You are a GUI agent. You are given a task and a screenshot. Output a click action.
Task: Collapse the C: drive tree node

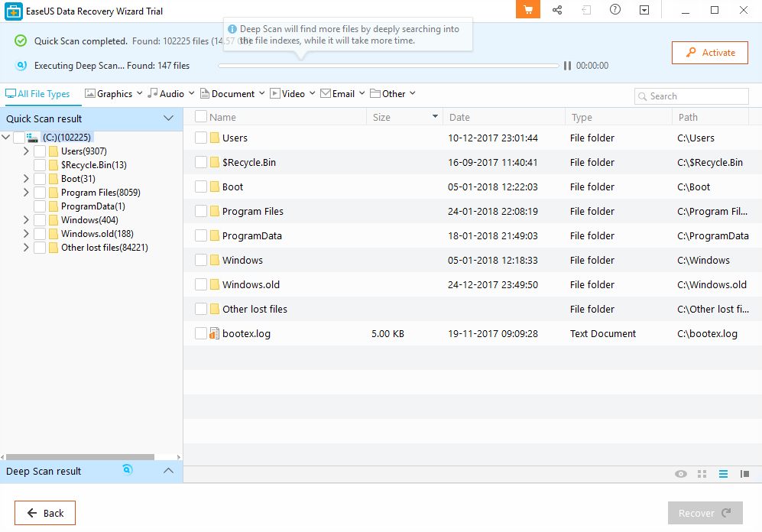pos(6,138)
